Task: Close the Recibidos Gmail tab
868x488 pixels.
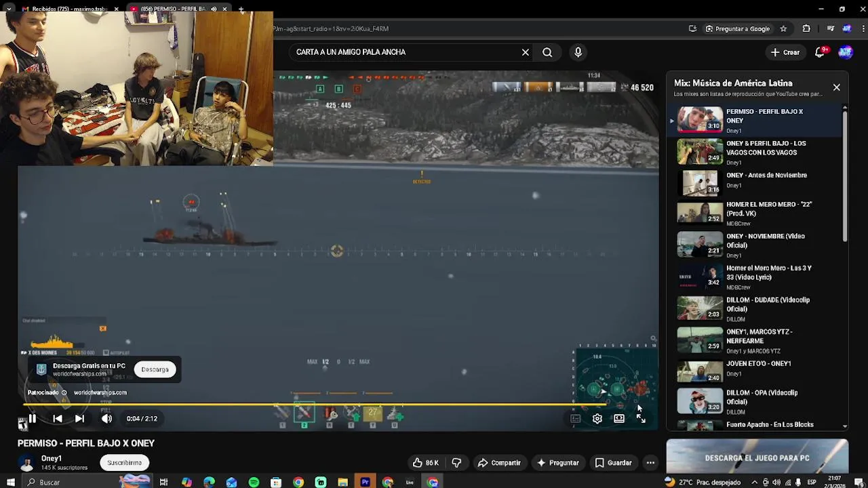Action: 116,9
